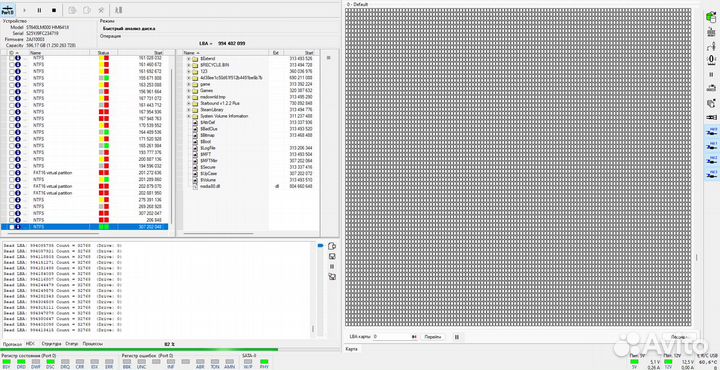
Task: Expand the $RECYCLE.BIN folder
Action: point(188,65)
